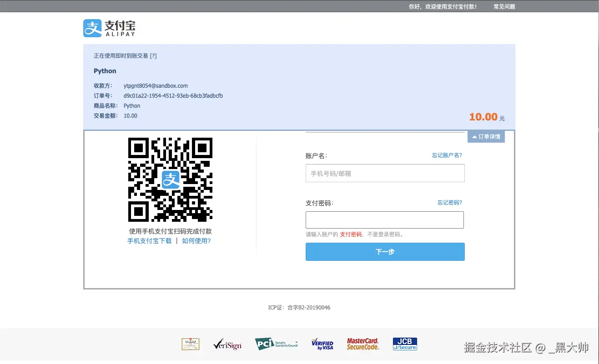Viewport: 599px width, 364px height.
Task: Focus the 支付密码 payment password field
Action: coord(385,220)
